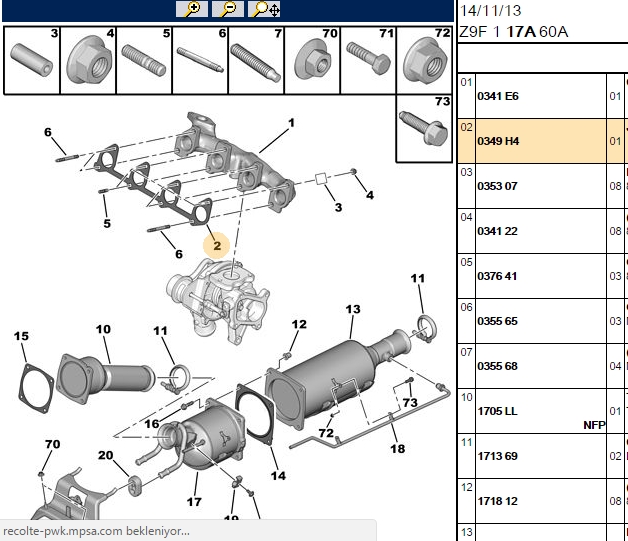Click part number 0355 68
Image resolution: width=628 pixels, height=541 pixels.
coord(497,366)
